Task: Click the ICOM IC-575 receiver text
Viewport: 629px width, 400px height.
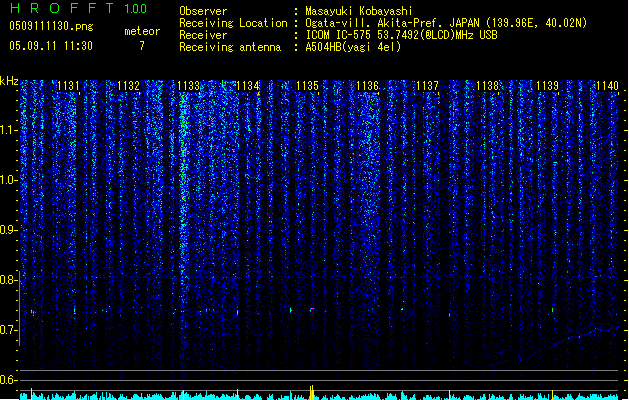Action: tap(401, 35)
